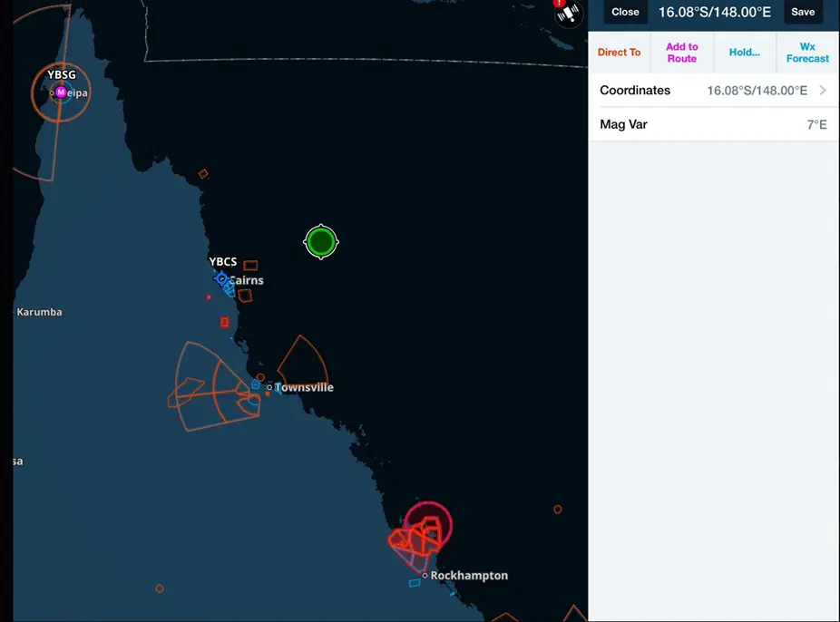Select the blue YBCS Cairns airport symbol

point(221,278)
